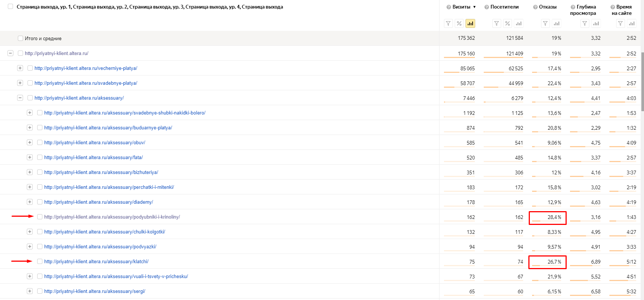Open the vecherniye-platya URL link
This screenshot has height=300, width=644.
pos(86,68)
